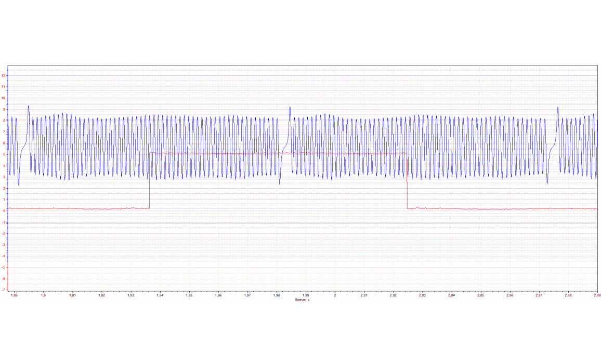This screenshot has width=601, height=364.
Task: Click the 1,89 tick on the time axis
Action: click(15, 295)
